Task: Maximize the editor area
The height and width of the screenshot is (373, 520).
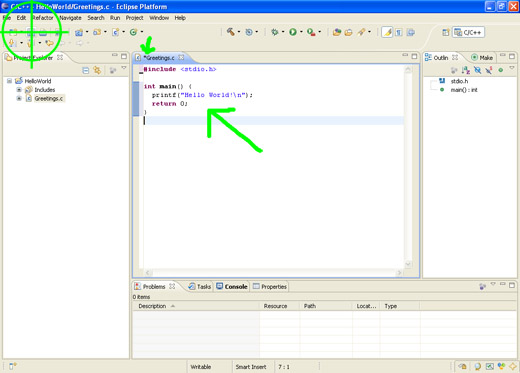Action: click(414, 56)
